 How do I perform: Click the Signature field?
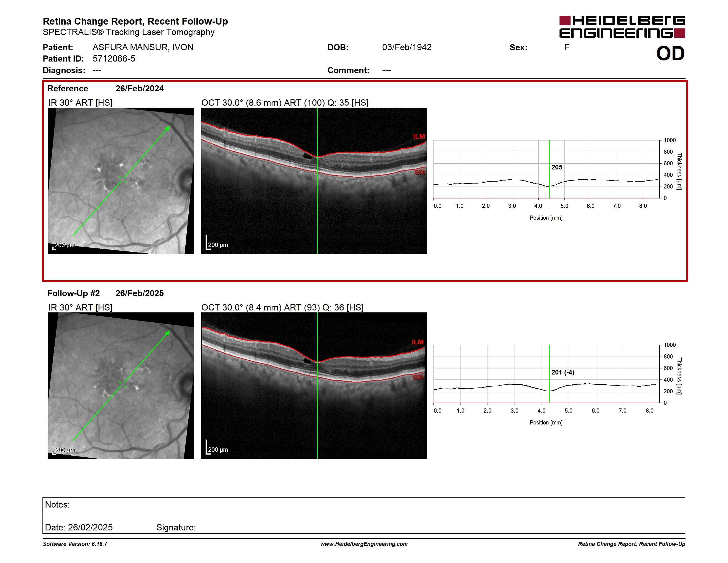point(176,527)
